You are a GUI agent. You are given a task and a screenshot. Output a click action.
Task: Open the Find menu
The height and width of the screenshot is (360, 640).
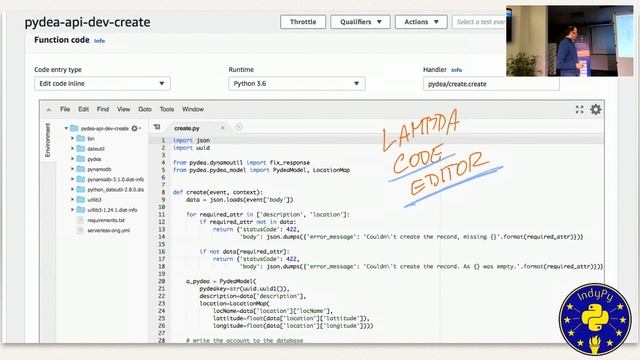click(103, 109)
